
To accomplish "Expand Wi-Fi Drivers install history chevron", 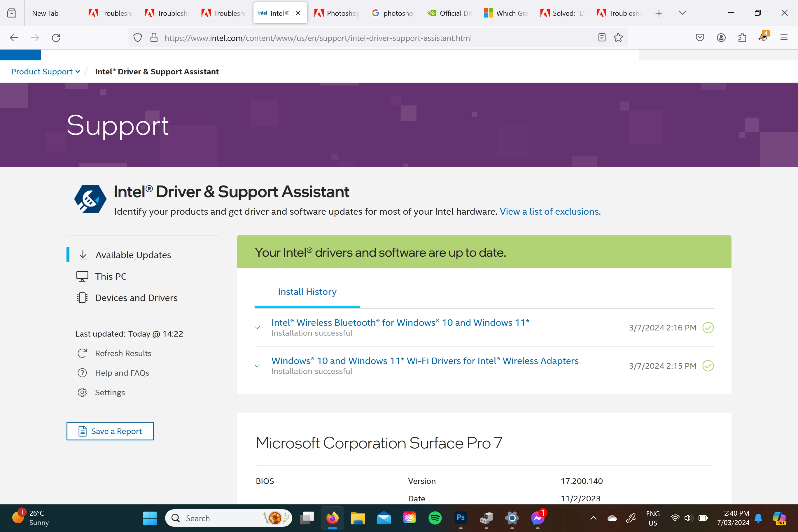I will (x=257, y=366).
